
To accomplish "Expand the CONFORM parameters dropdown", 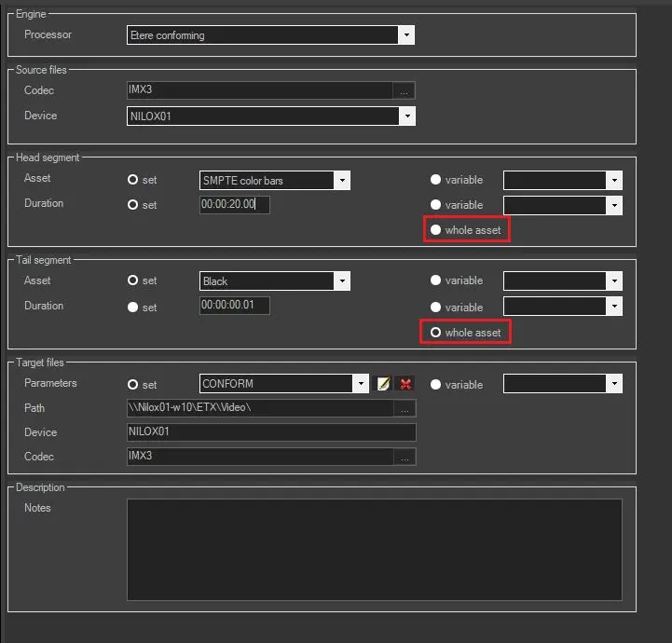I will coord(360,384).
